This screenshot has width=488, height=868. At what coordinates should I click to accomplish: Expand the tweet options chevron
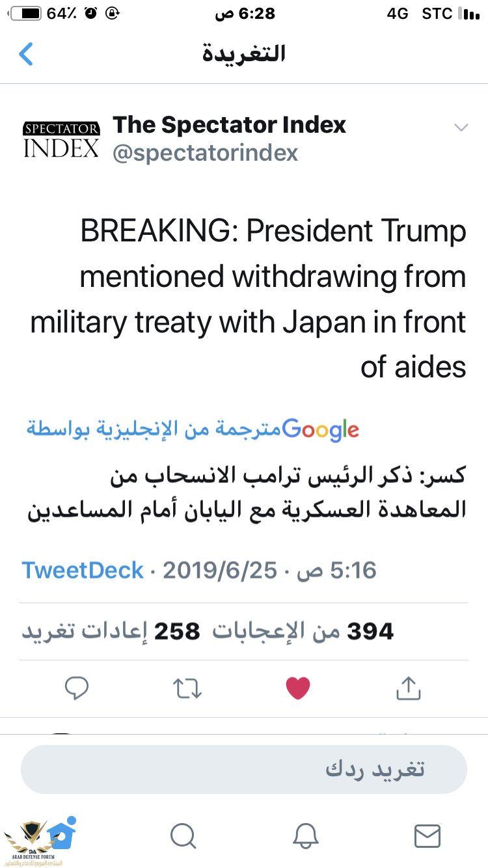coord(461,128)
